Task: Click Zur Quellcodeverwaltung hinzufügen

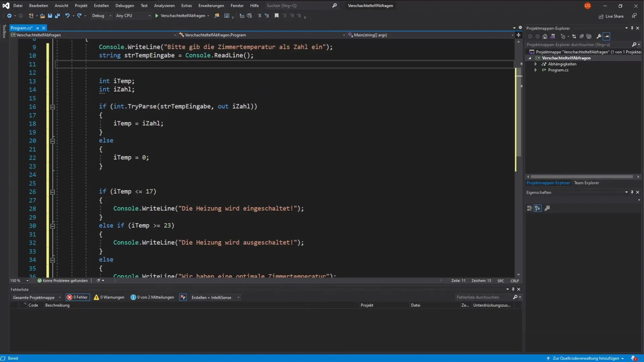Action: 586,358
